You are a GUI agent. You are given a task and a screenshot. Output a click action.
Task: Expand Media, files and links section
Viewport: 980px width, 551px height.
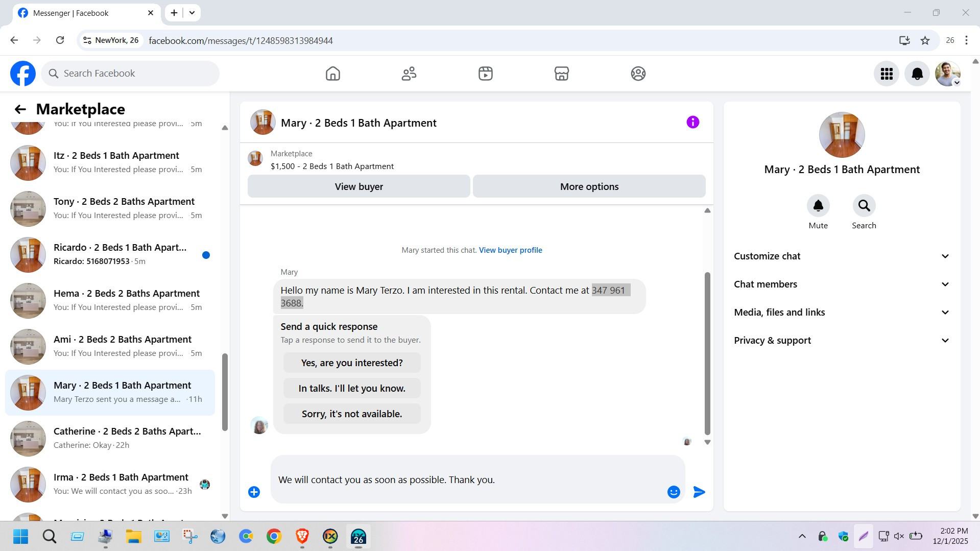(842, 313)
